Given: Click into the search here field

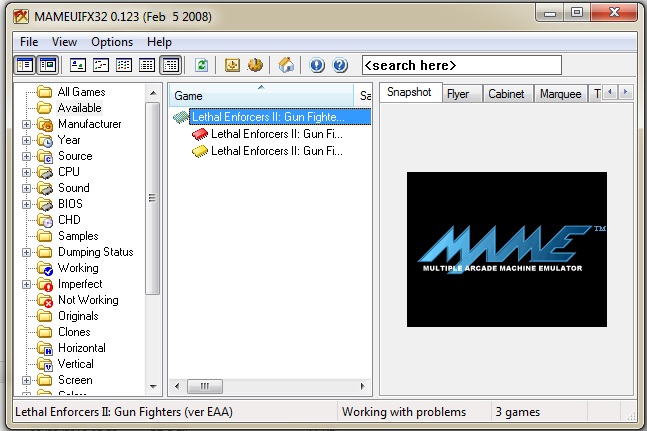Looking at the screenshot, I should [462, 65].
